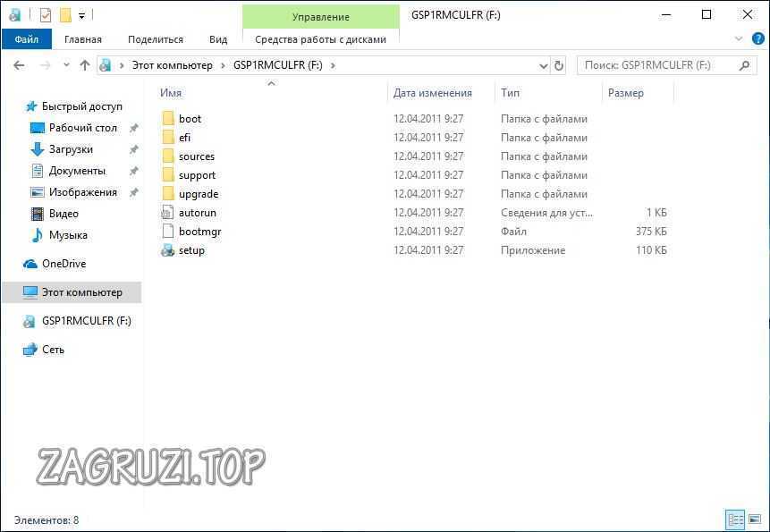770x532 pixels.
Task: Switch to the Главная ribbon tab
Action: (x=83, y=39)
